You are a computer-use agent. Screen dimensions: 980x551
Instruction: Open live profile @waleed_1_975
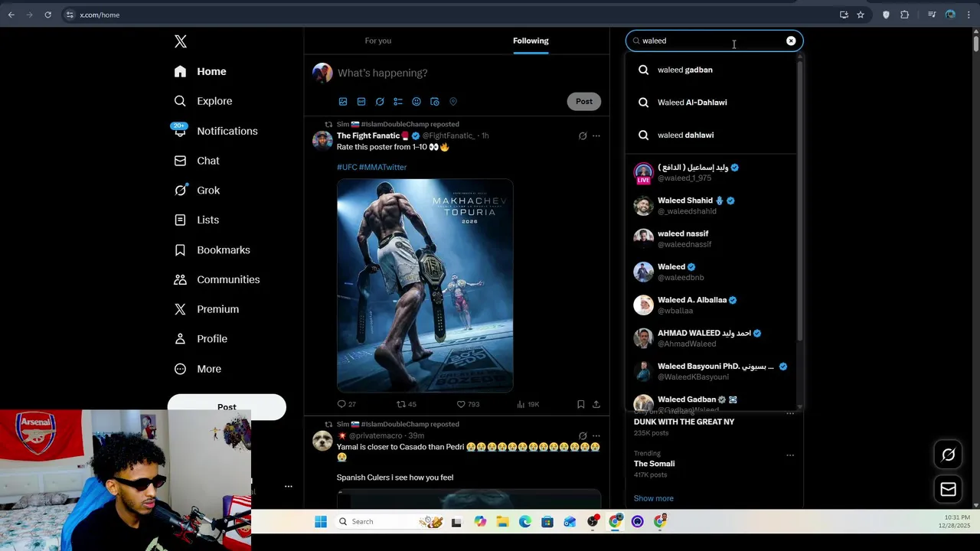click(710, 172)
